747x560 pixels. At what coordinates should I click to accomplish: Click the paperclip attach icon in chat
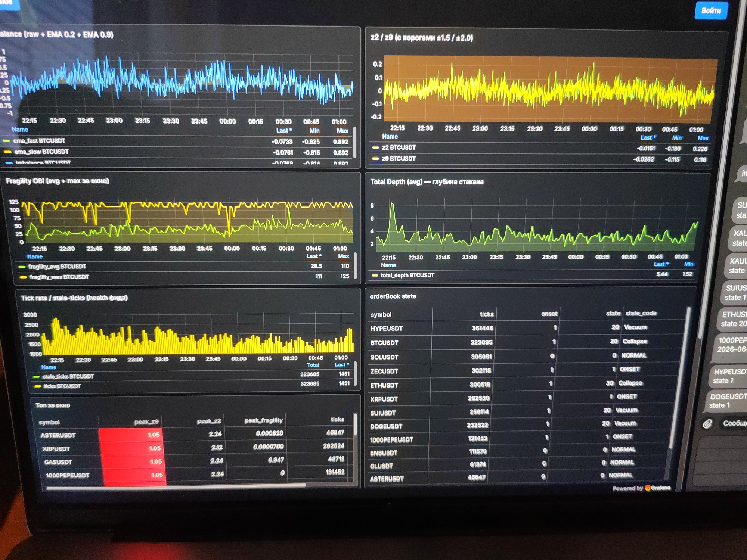click(x=707, y=424)
